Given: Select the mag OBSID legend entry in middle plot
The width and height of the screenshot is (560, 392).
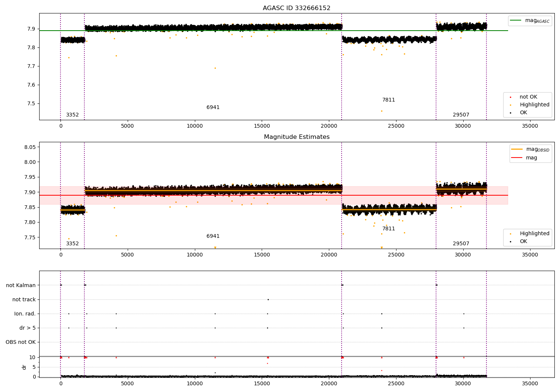Looking at the screenshot, I should click(x=531, y=149).
